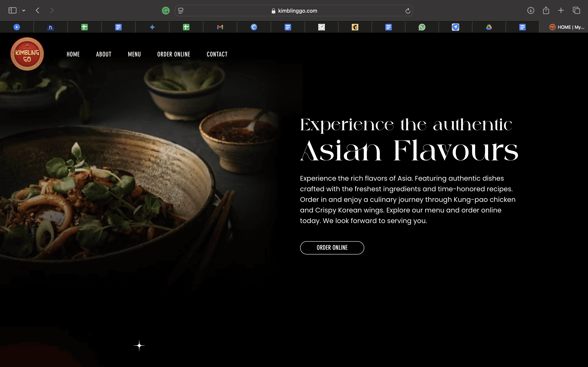Open the Reader/page menu icon in address bar
588x367 pixels.
point(181,11)
